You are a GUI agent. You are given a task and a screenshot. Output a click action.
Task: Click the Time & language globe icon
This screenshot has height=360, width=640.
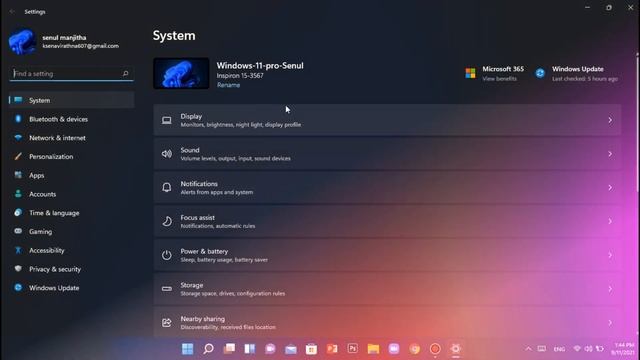18,213
